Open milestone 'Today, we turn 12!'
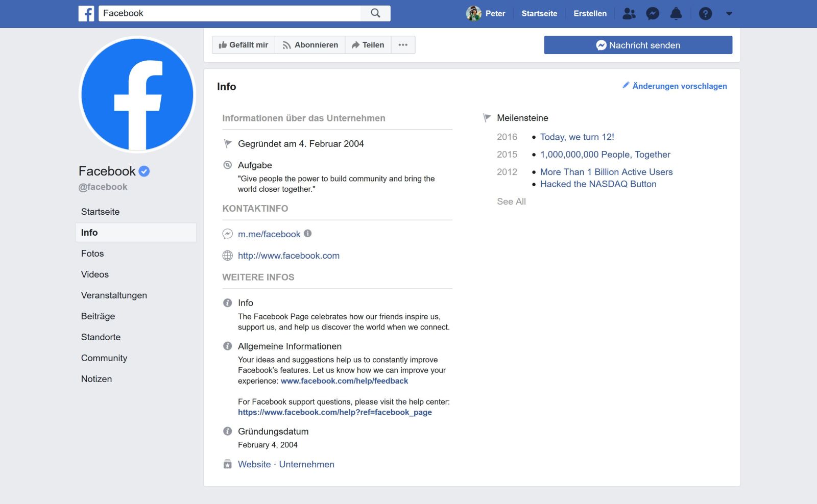This screenshot has height=504, width=817. coord(577,137)
